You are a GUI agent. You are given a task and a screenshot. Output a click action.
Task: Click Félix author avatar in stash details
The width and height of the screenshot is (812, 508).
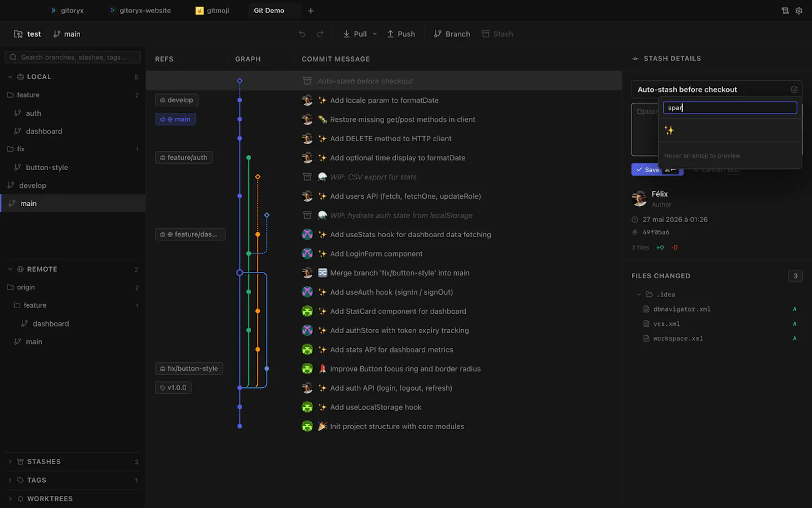[x=639, y=198]
